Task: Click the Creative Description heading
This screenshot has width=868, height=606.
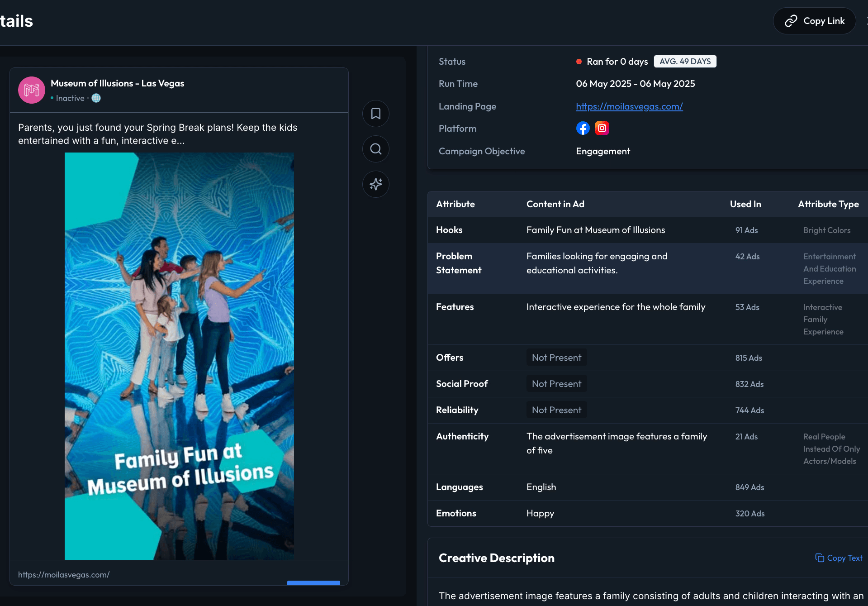Action: coord(496,558)
